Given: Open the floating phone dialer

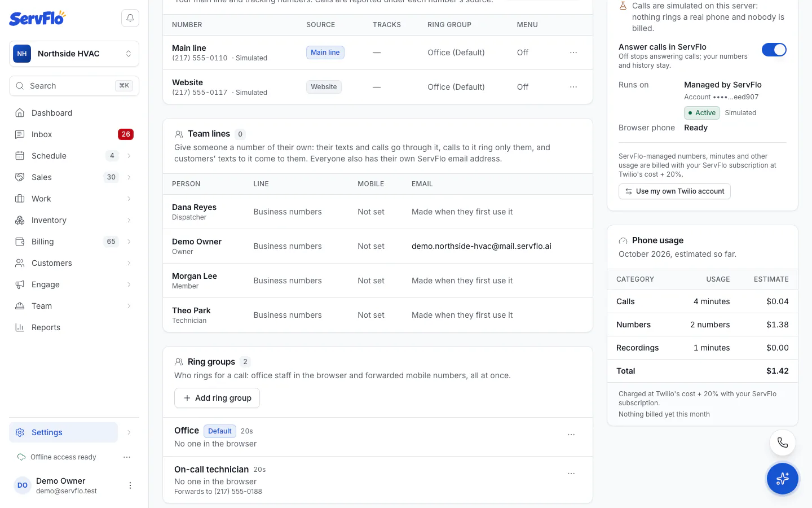Looking at the screenshot, I should pos(783,443).
